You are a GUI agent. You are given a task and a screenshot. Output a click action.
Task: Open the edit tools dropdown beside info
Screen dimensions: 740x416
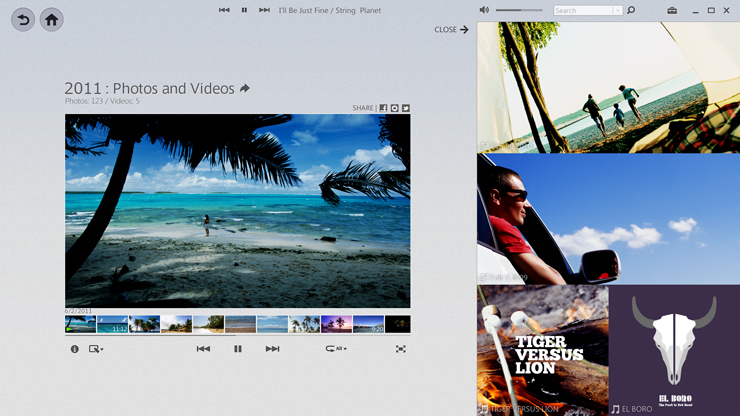point(96,349)
